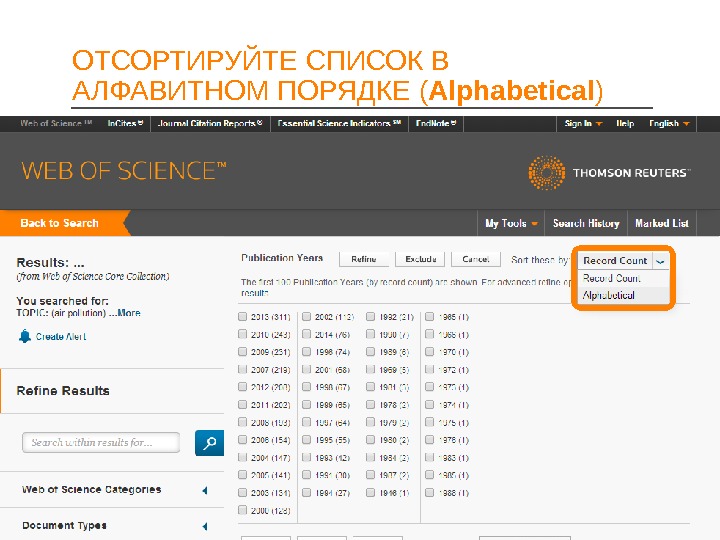Check the 1998 (74) checkbox
The width and height of the screenshot is (720, 540).
click(x=306, y=352)
